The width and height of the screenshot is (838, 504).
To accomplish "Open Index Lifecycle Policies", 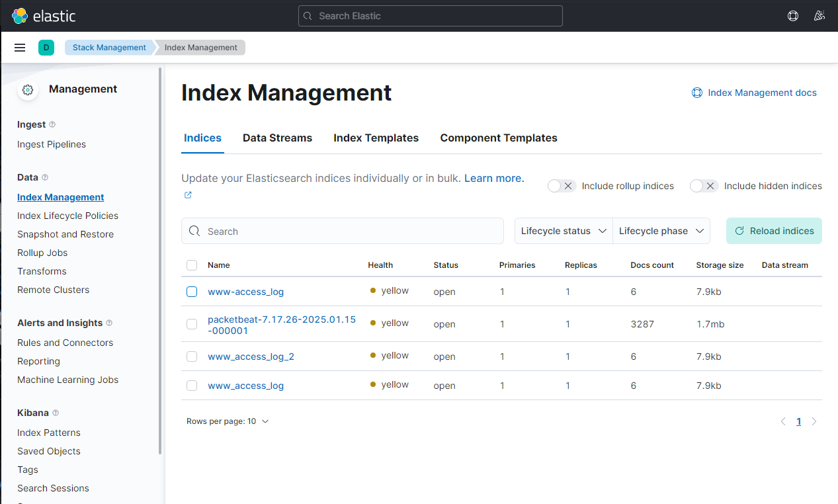I will (68, 216).
